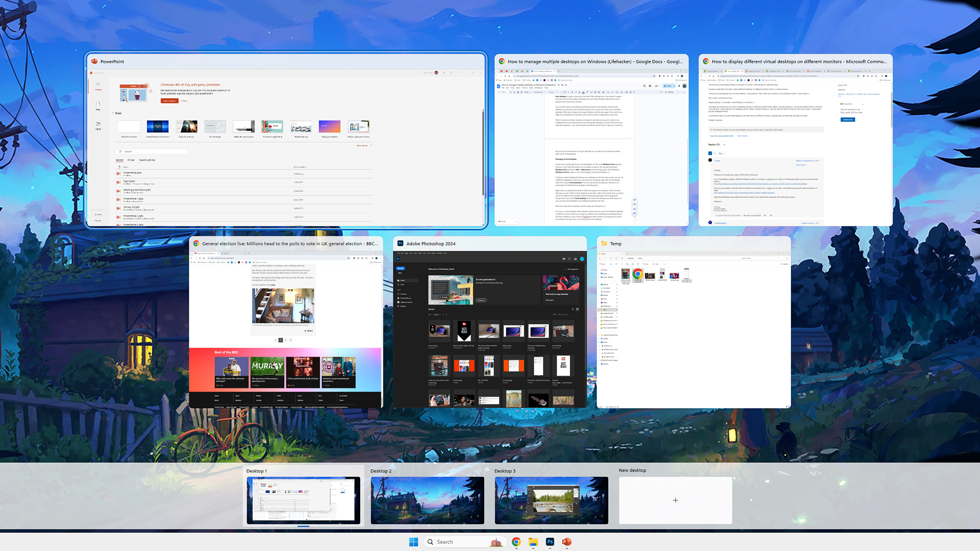Image resolution: width=980 pixels, height=551 pixels.
Task: Click the Windows Search icon in taskbar
Action: click(x=430, y=542)
